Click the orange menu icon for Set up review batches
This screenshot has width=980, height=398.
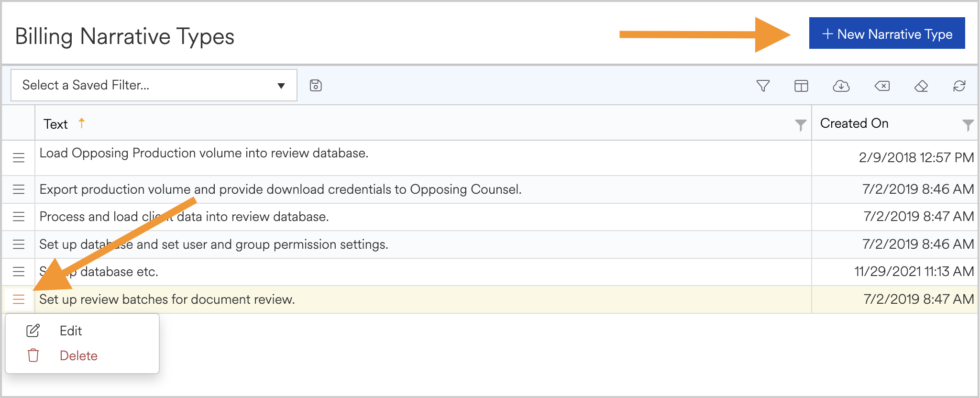(19, 299)
